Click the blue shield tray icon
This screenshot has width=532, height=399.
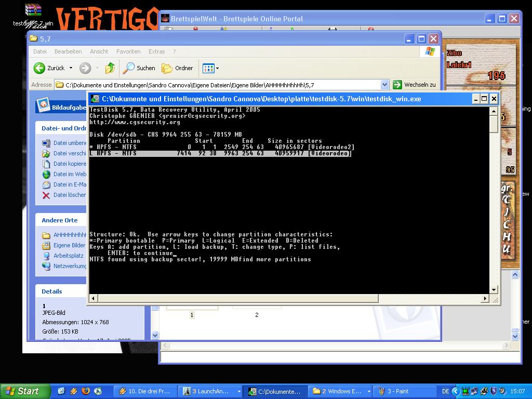(x=494, y=391)
